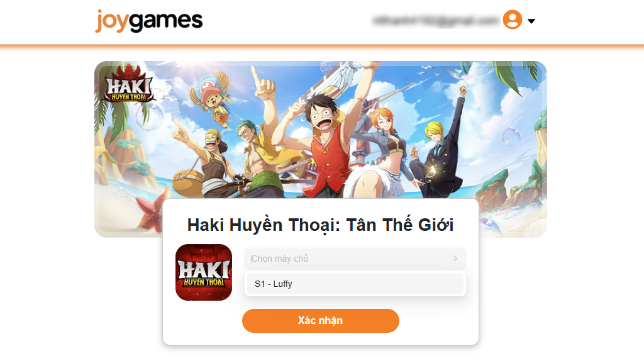Screen dimensions: 644x363
Task: Click the Haki logo on the banner
Action: pos(128,84)
